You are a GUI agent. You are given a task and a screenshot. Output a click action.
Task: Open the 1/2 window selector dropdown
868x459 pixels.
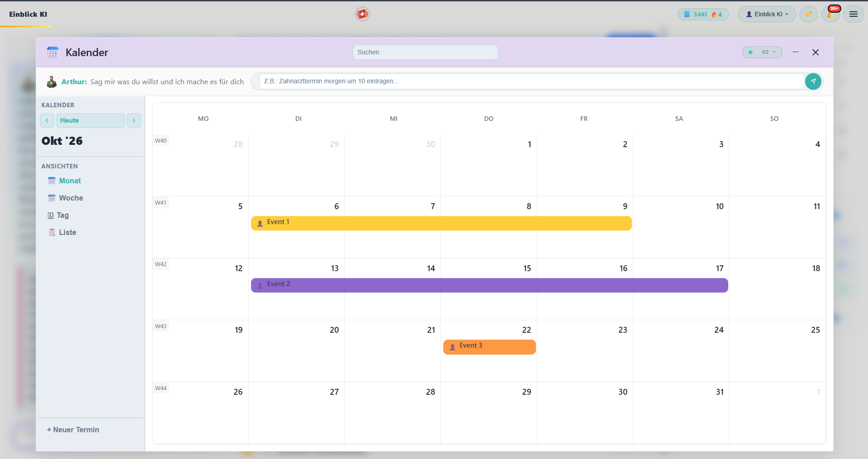[x=762, y=52]
